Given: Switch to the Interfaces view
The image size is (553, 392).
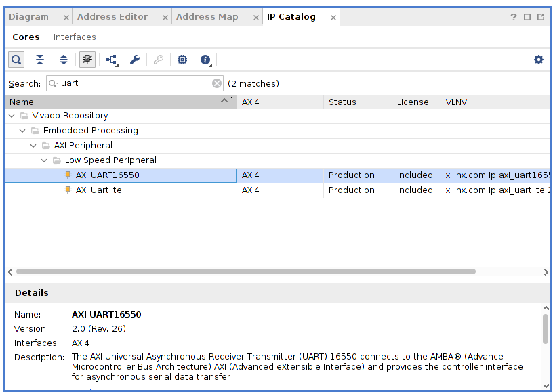Looking at the screenshot, I should tap(75, 37).
